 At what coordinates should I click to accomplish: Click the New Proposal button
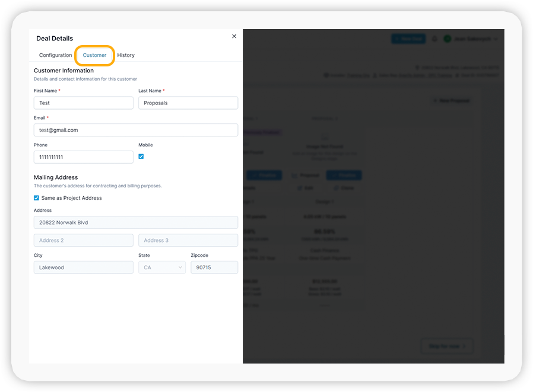tap(451, 101)
